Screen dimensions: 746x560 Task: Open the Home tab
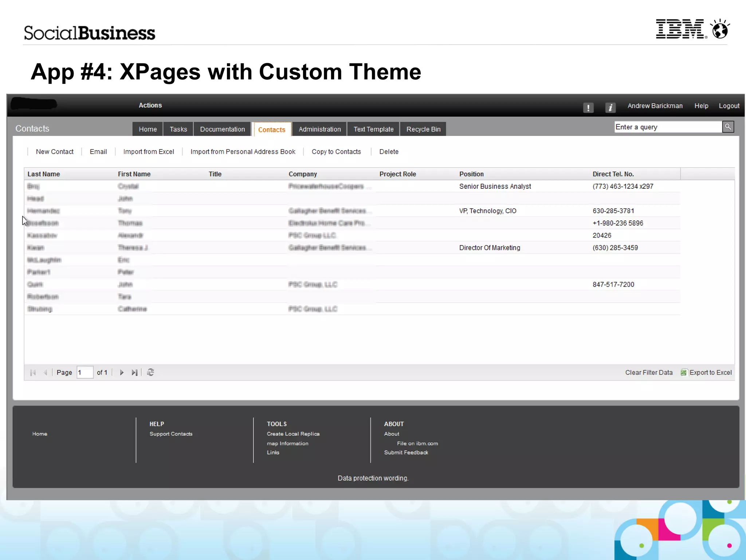click(x=148, y=129)
